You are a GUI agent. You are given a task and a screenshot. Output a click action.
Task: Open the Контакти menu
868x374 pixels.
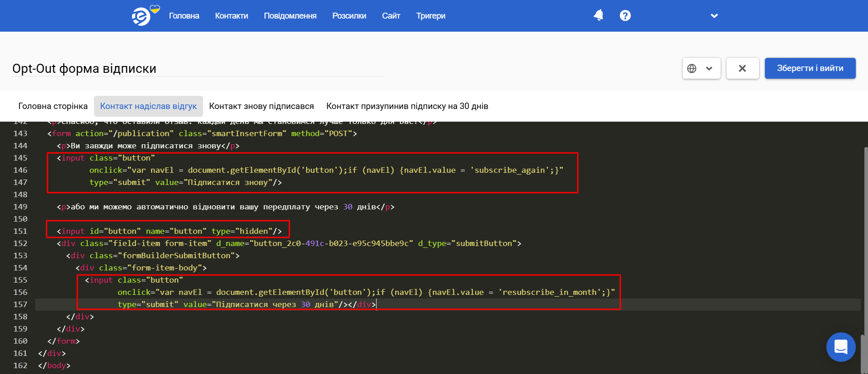[231, 16]
